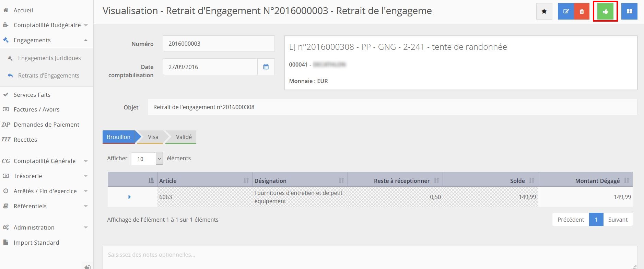Click the star favorite icon

coord(544,11)
